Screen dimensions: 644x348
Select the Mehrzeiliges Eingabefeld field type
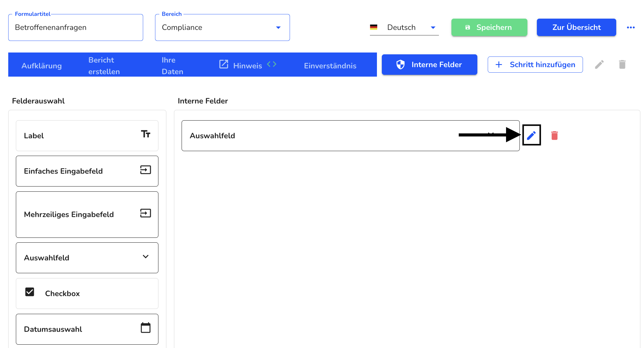point(87,215)
